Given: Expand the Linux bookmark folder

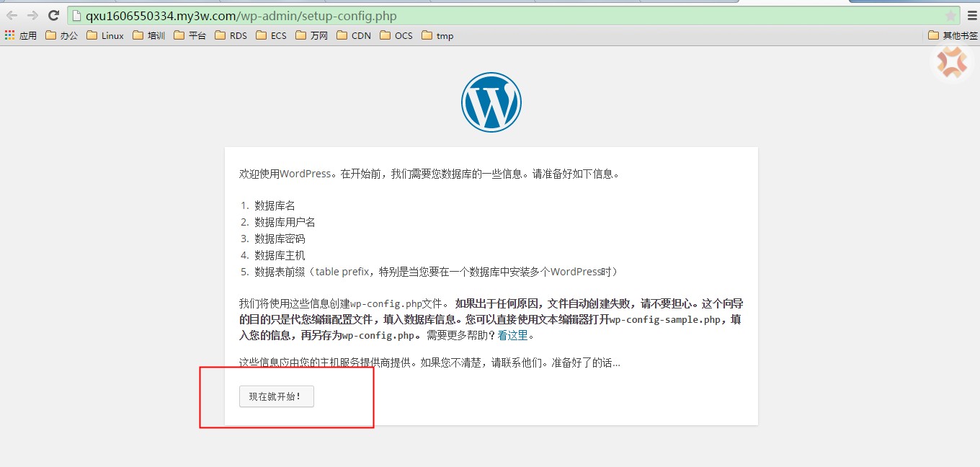Looking at the screenshot, I should click(x=105, y=35).
